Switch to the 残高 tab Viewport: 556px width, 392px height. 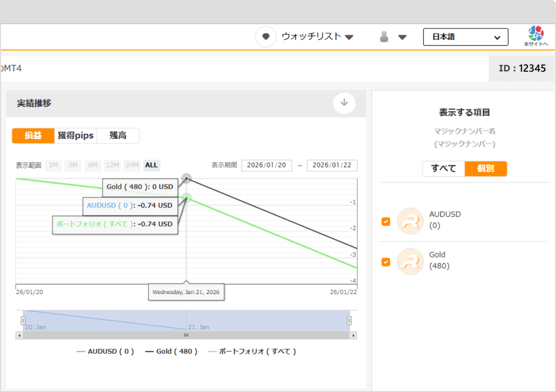click(118, 135)
